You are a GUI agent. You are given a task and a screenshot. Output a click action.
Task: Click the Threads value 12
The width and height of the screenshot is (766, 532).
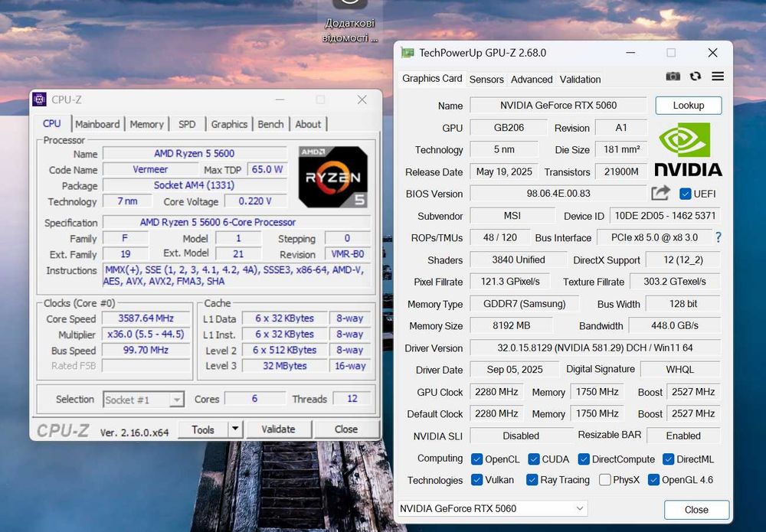[x=352, y=399]
